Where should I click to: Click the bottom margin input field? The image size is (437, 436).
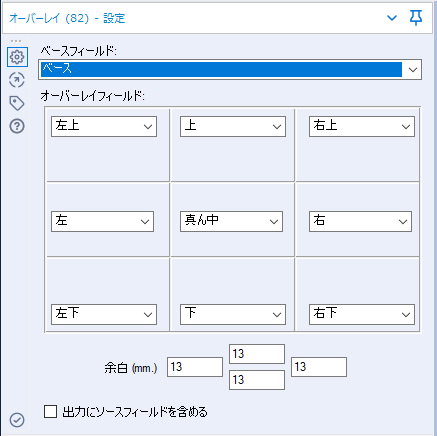coord(257,380)
